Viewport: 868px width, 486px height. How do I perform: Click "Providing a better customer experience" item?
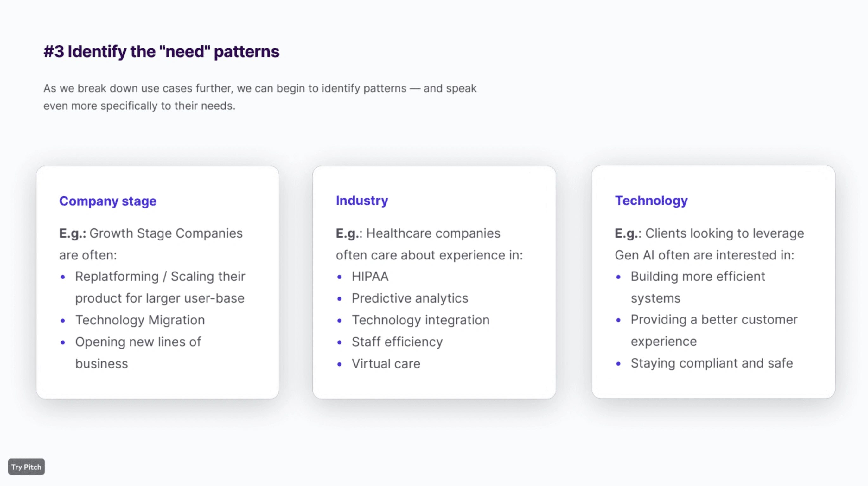(714, 331)
